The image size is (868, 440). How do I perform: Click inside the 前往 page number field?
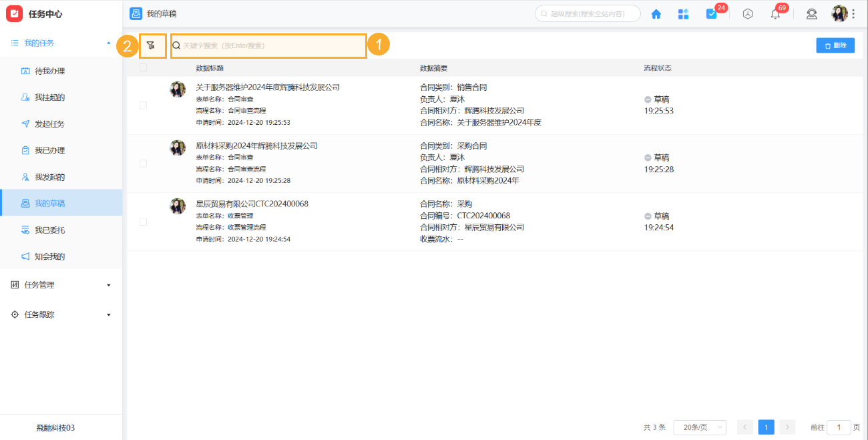839,427
